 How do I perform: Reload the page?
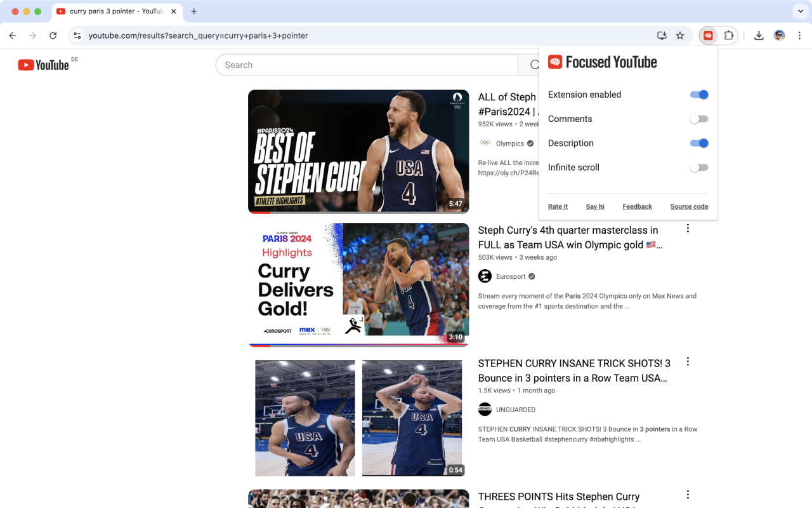click(x=53, y=36)
